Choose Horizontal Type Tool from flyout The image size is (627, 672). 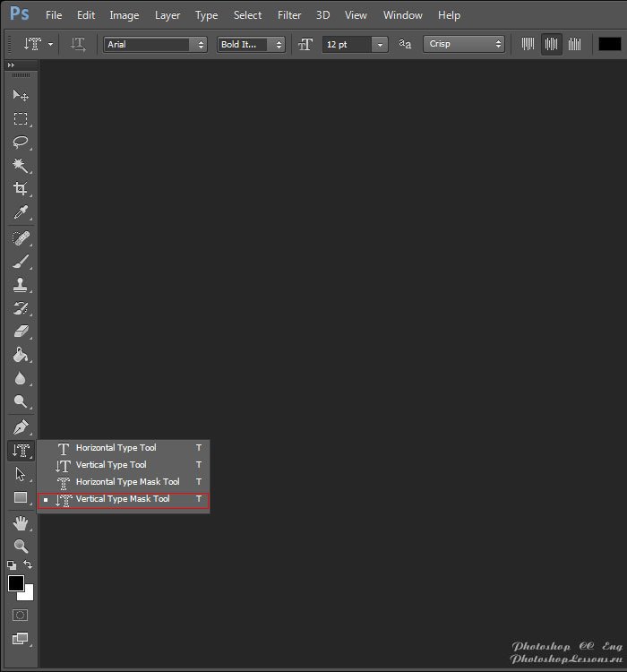click(x=116, y=448)
